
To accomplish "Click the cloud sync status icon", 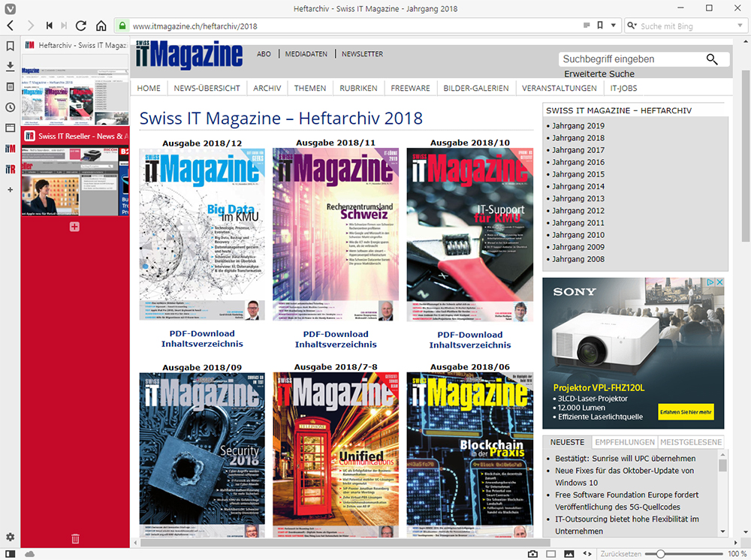I will [x=30, y=554].
